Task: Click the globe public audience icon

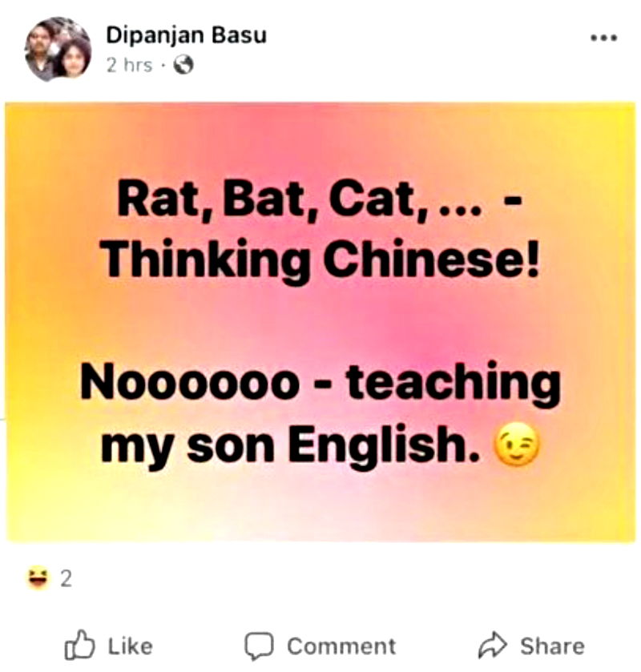Action: pos(183,65)
